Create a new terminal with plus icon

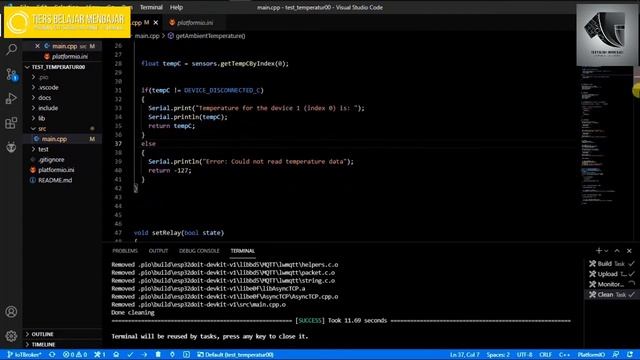click(598, 251)
